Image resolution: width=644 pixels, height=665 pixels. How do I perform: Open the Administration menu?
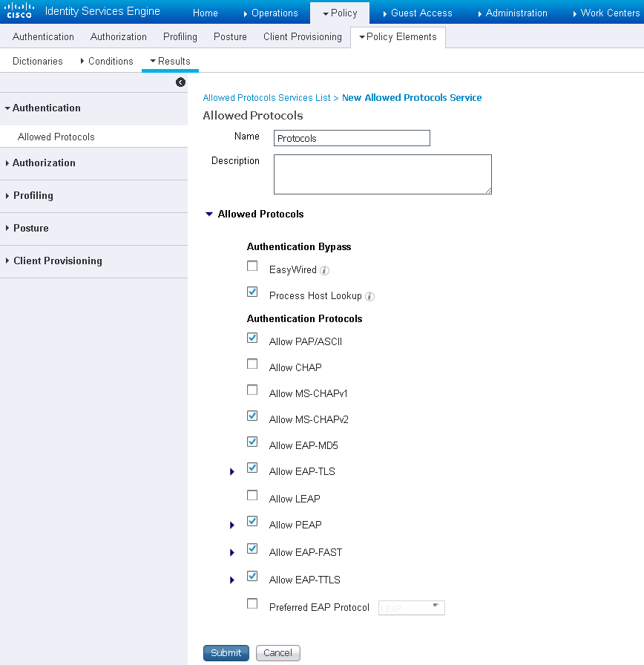click(512, 13)
